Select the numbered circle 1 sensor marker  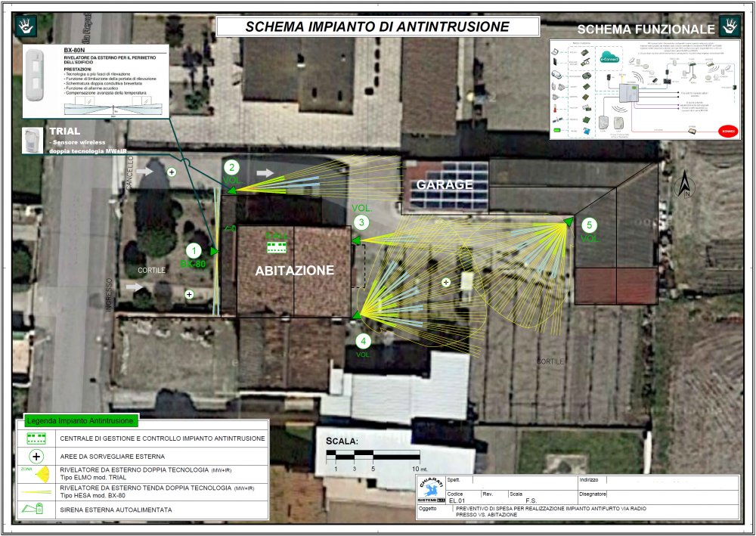[x=194, y=251]
